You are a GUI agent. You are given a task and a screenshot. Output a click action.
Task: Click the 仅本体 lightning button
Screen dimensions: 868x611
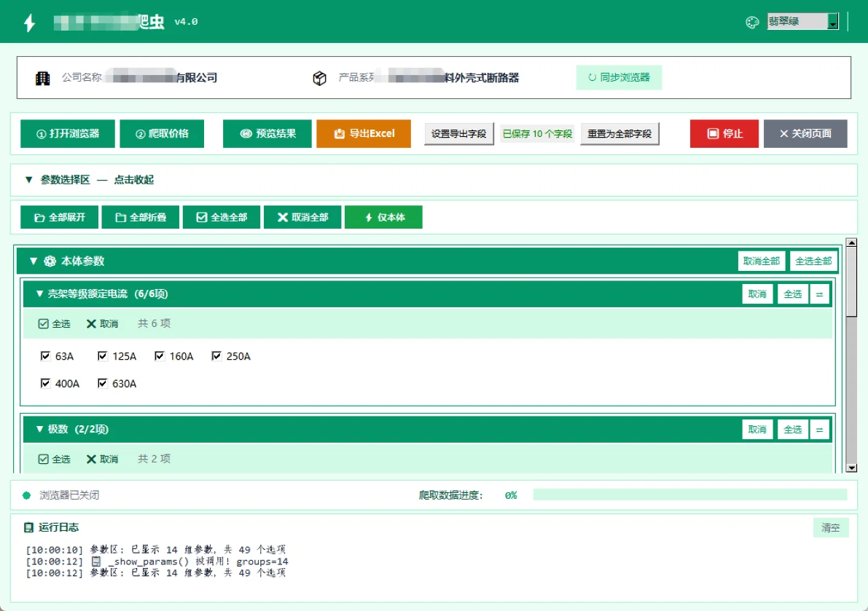pos(383,217)
